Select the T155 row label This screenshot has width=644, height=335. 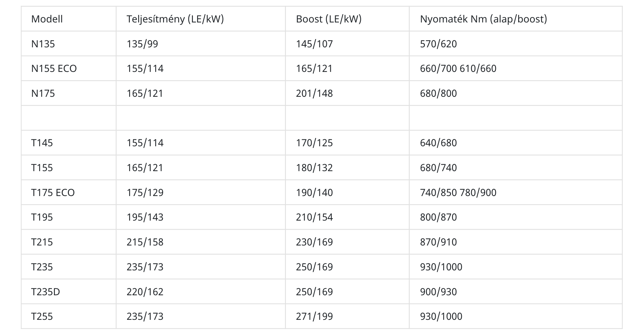point(42,168)
